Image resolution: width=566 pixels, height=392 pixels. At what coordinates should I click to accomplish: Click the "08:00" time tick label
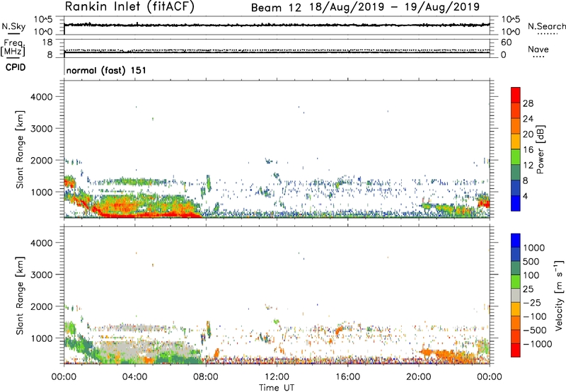[206, 377]
